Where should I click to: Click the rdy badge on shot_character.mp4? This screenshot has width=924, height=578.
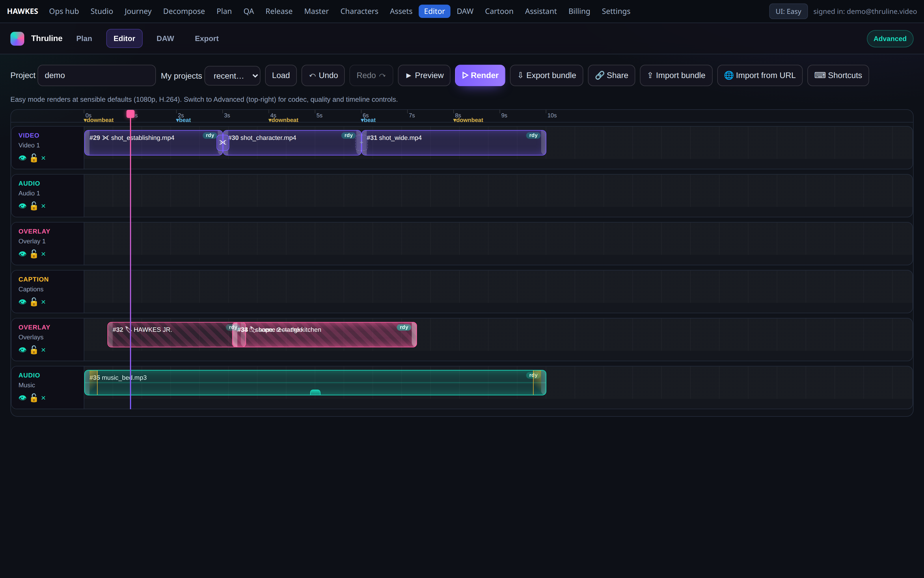pos(349,135)
